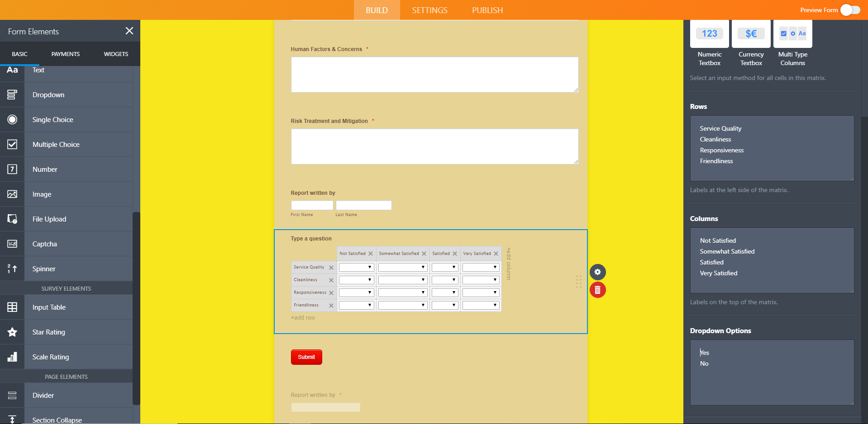Screen dimensions: 868x424
Task: Select the Captcha element icon
Action: 12,244
